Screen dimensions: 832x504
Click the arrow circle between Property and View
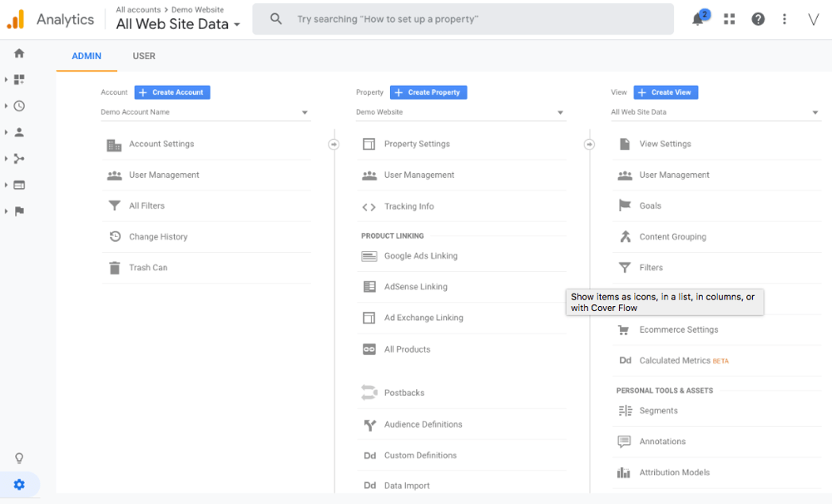[x=589, y=145]
